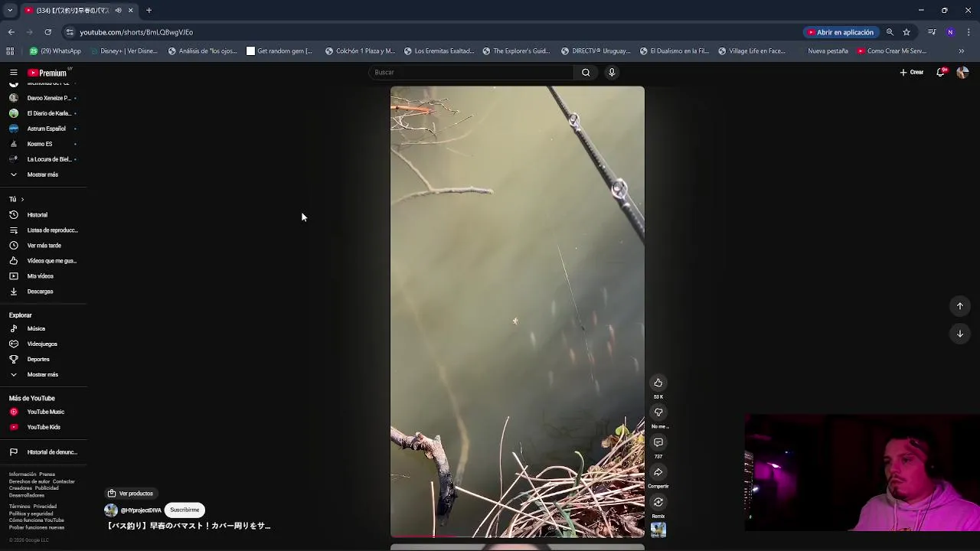This screenshot has width=980, height=551.
Task: Explore Música category
Action: point(36,329)
